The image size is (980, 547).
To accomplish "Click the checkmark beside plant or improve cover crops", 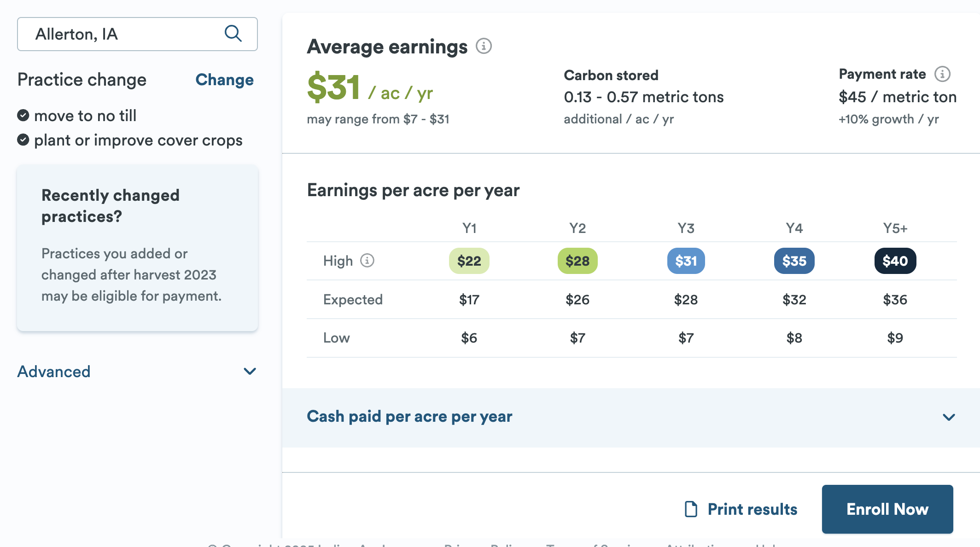I will [x=23, y=140].
